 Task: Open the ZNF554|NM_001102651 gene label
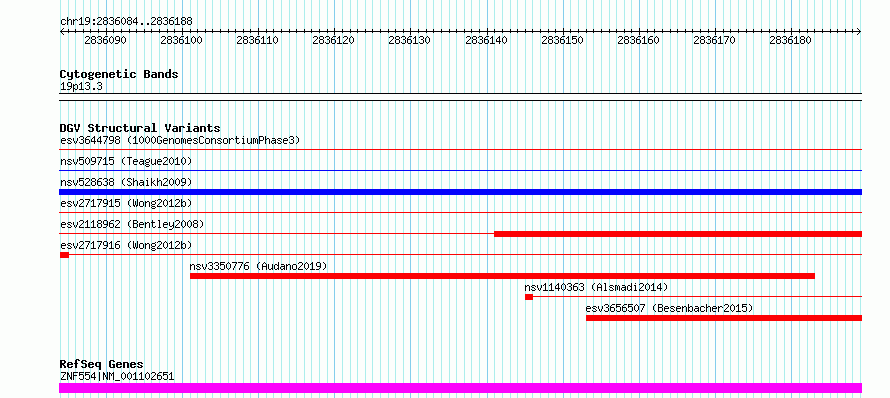click(117, 376)
